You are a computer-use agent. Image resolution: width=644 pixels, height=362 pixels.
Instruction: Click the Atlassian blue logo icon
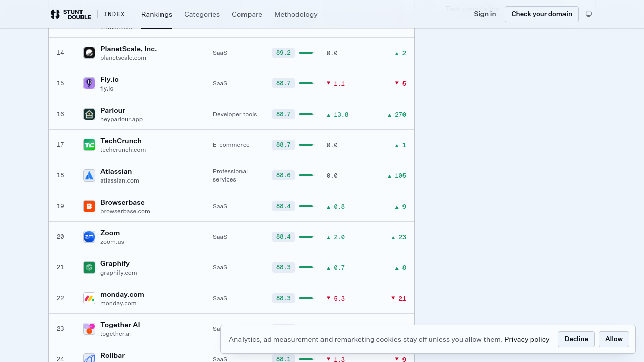coord(89,175)
